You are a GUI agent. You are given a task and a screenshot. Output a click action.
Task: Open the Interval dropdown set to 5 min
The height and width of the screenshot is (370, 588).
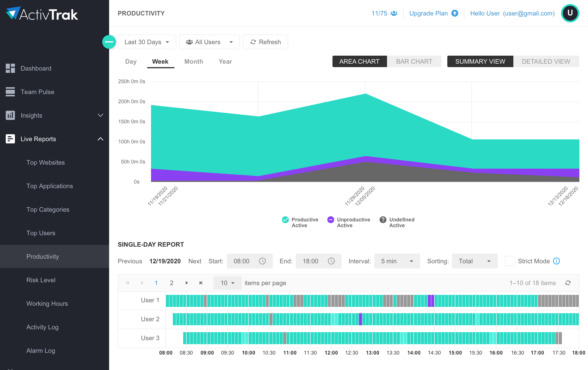point(397,261)
